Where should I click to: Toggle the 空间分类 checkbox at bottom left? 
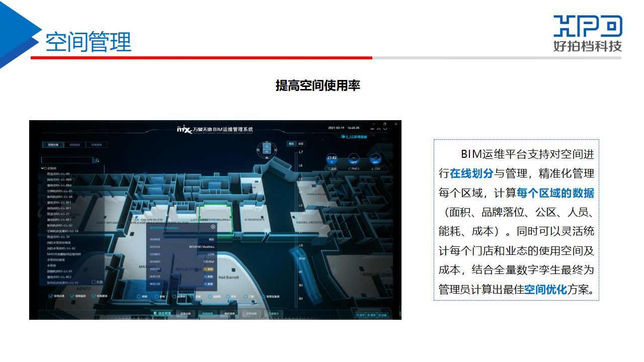tap(50, 296)
